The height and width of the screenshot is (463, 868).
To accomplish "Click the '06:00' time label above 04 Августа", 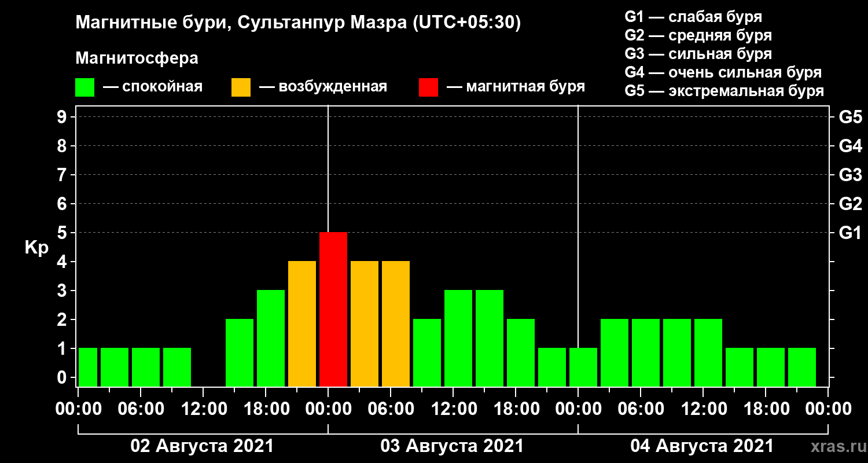I will [641, 409].
